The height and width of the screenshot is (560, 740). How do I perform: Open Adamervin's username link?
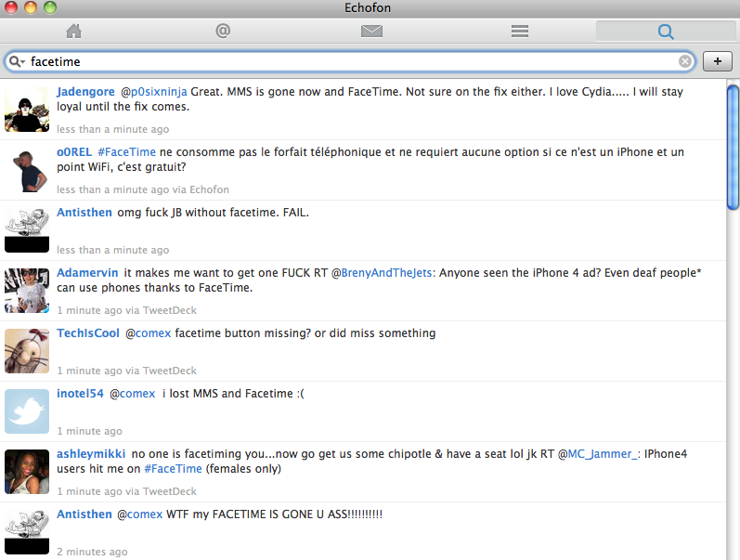[x=87, y=273]
